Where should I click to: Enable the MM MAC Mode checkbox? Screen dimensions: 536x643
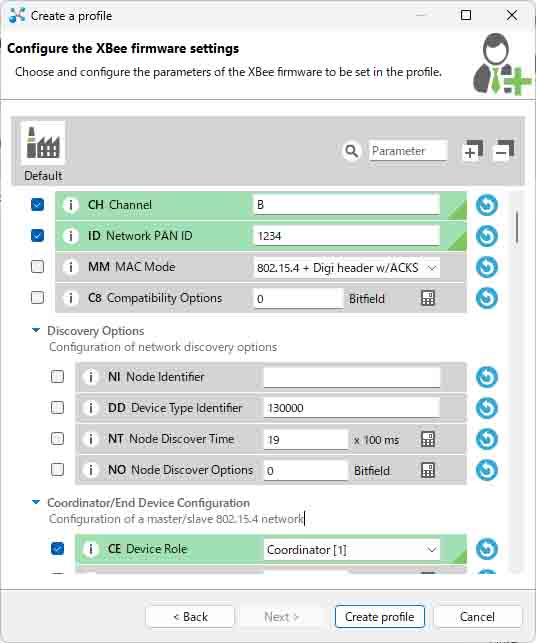pyautogui.click(x=37, y=267)
